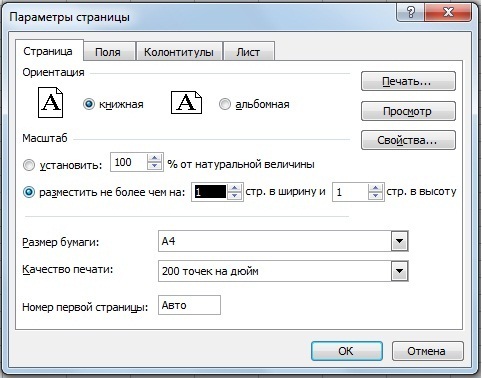The width and height of the screenshot is (482, 378).
Task: Increase the scale percentage with up arrow
Action: point(154,158)
